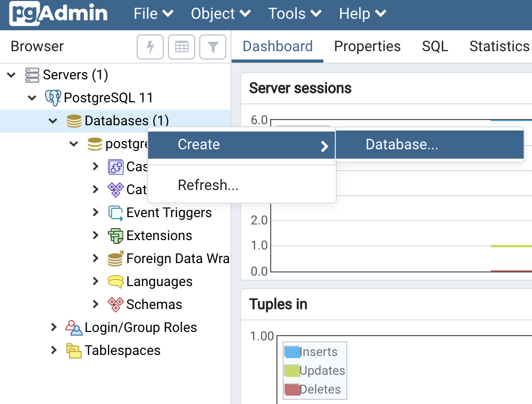Click the Schemas diamond icon
Viewport: 532px width, 404px height.
(x=115, y=304)
